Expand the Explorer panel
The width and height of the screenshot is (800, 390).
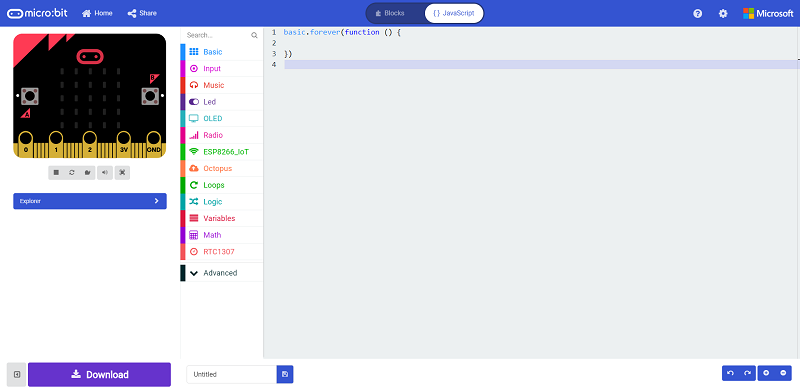pos(90,201)
